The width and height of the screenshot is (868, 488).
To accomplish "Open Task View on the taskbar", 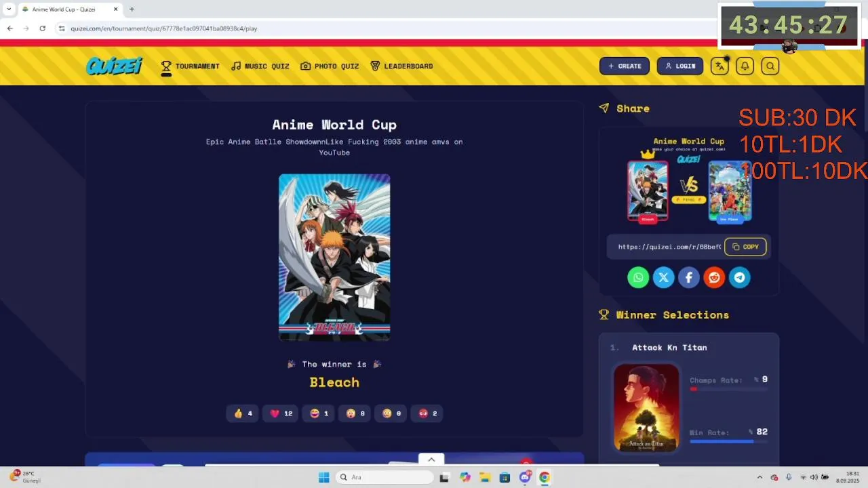I will pos(444,477).
